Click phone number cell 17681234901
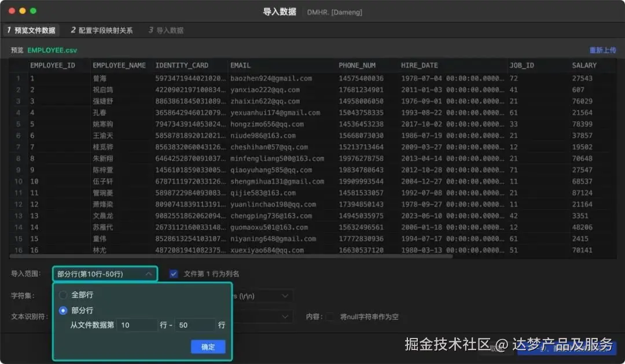 361,90
